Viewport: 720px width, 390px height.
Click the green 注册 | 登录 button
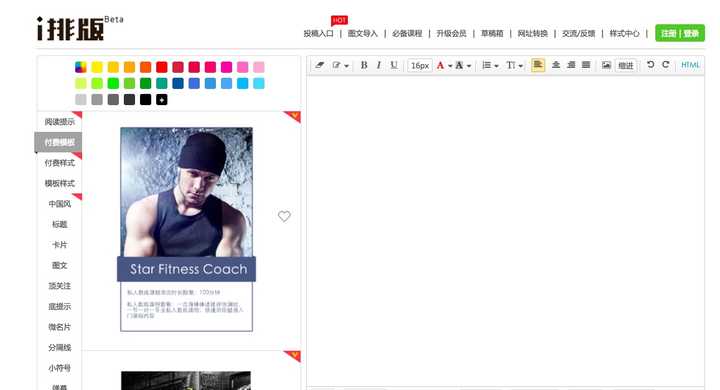pos(680,33)
